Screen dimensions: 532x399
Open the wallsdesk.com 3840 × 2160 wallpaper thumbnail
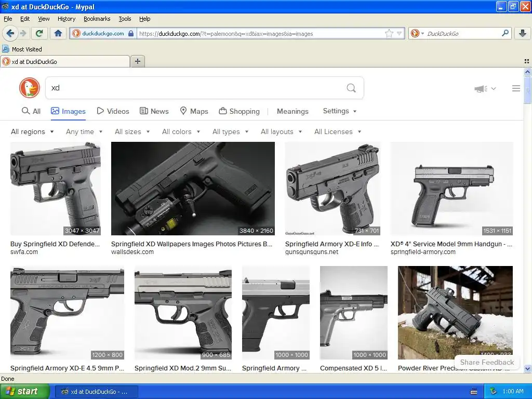193,189
